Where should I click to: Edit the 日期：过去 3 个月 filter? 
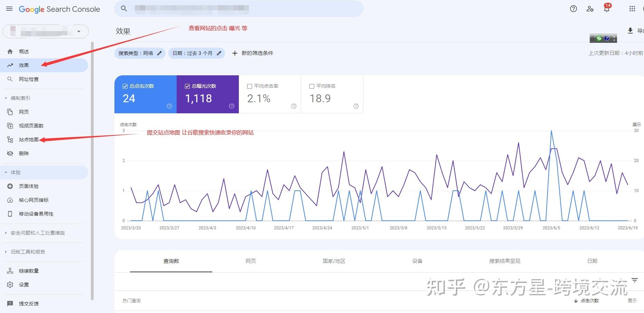196,53
